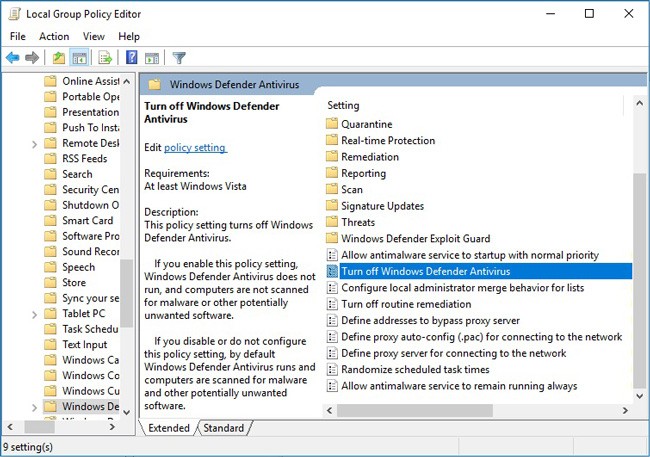
Task: Select Allow antimalware service to remain running always
Action: tap(459, 386)
